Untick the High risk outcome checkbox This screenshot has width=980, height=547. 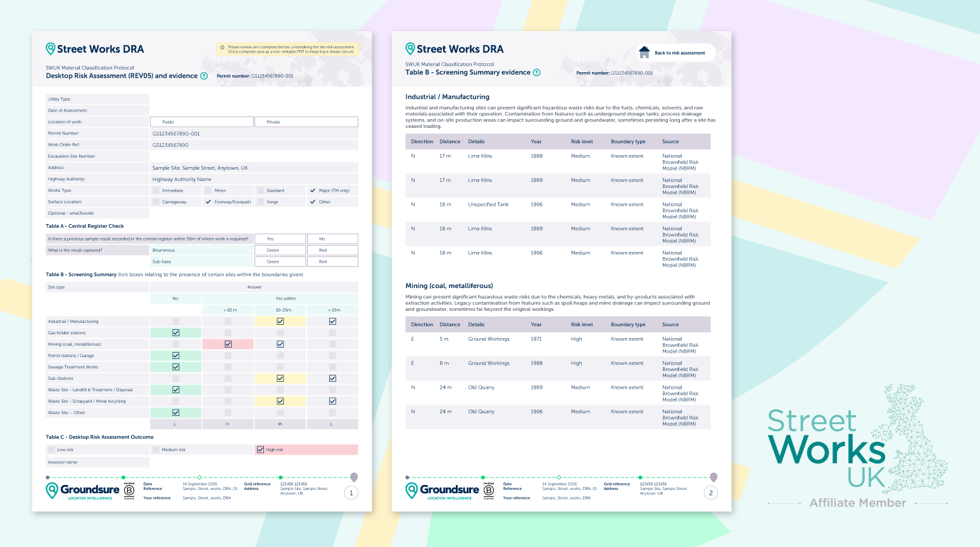[x=260, y=450]
